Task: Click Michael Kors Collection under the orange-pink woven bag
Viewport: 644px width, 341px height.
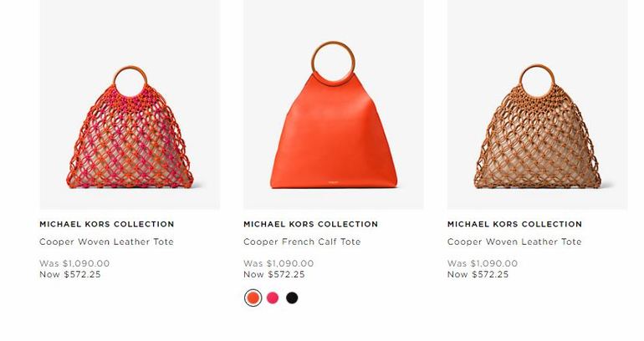Action: point(107,224)
